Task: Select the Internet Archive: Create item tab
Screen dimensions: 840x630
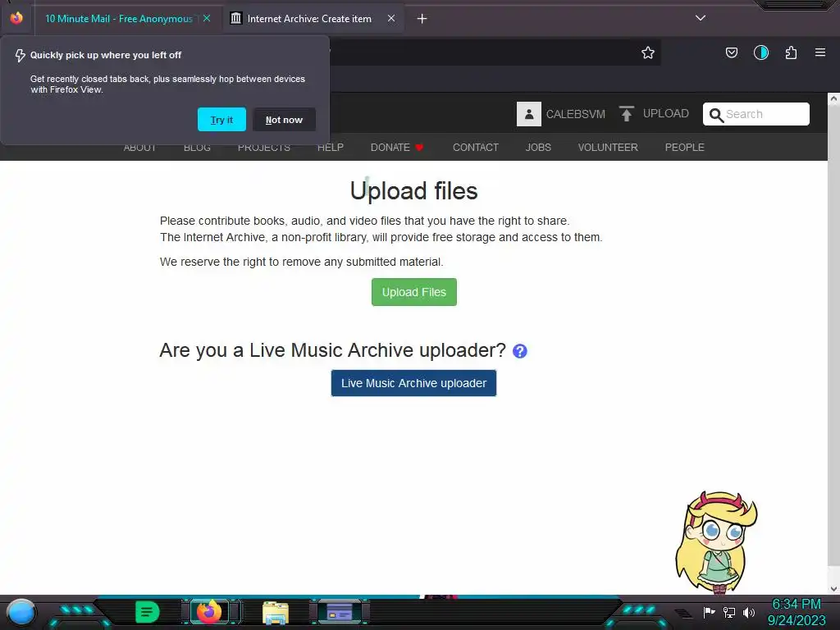Action: coord(309,19)
